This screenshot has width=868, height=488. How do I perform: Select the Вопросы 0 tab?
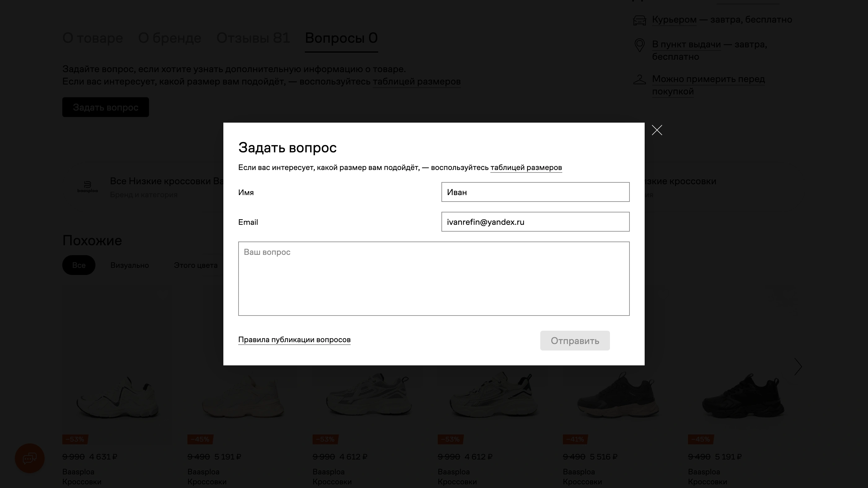coord(341,38)
